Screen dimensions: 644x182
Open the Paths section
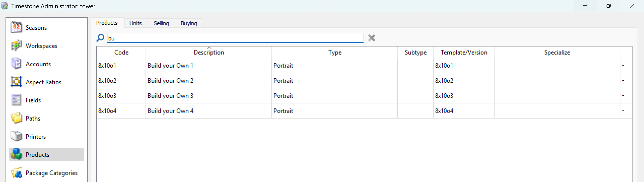pyautogui.click(x=33, y=118)
